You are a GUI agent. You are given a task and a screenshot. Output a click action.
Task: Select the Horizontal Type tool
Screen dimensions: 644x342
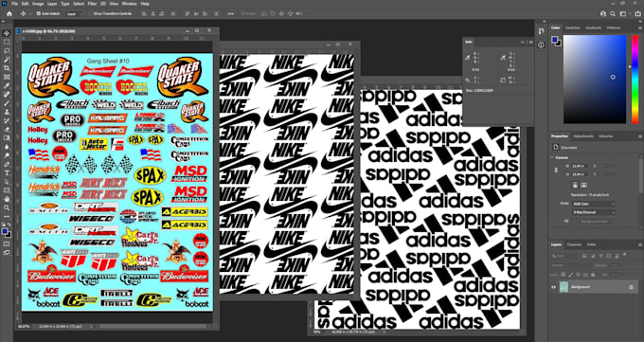(7, 173)
